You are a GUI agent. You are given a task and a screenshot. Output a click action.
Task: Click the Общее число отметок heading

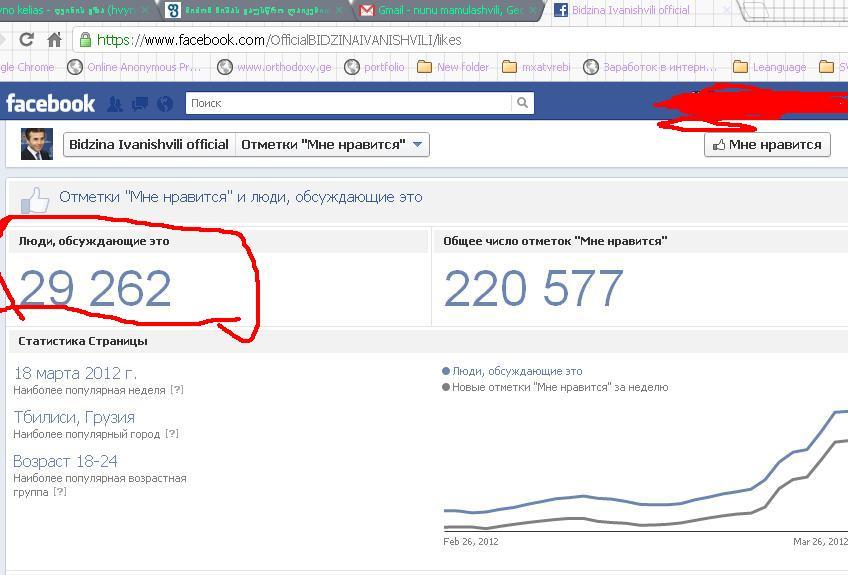pos(555,241)
